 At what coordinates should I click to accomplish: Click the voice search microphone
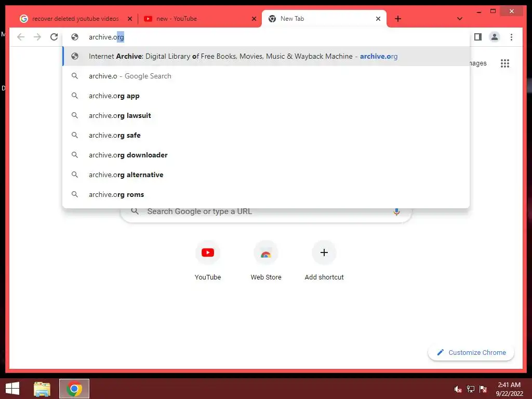tap(396, 212)
